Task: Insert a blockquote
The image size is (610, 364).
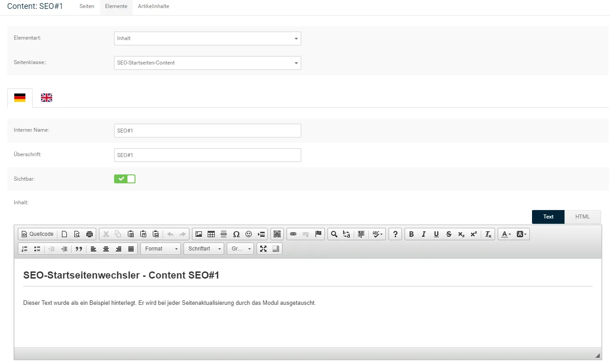Action: tap(79, 249)
